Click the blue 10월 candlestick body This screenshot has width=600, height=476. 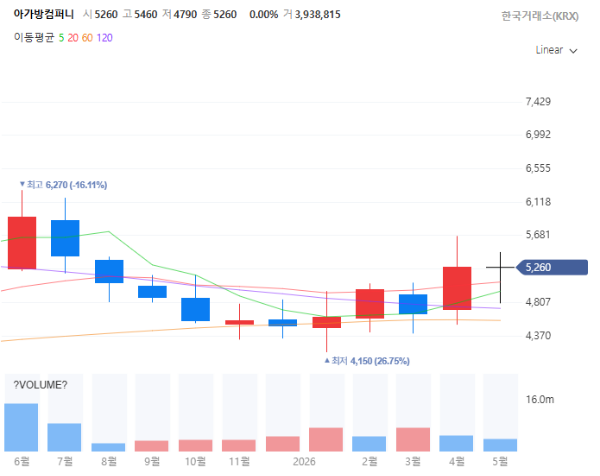click(196, 309)
